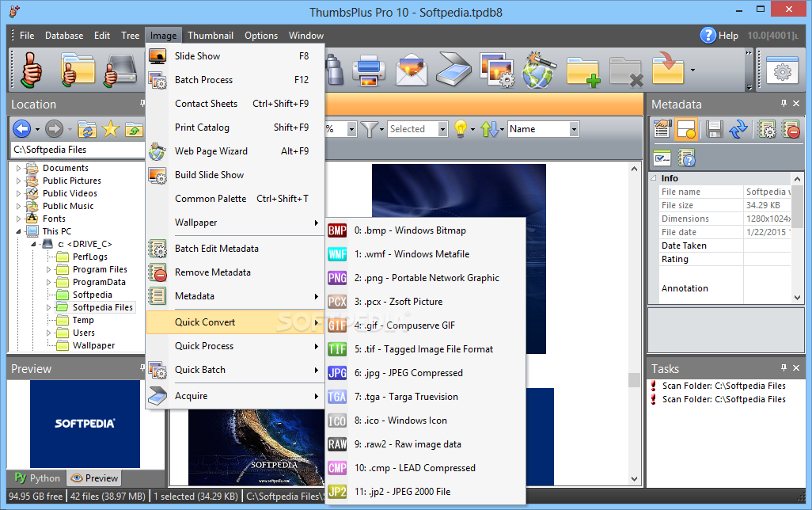Convert to .jpg JPEG Compressed

[x=425, y=373]
